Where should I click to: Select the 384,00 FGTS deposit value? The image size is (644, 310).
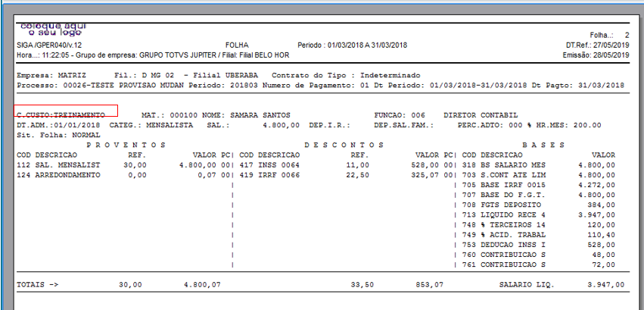(x=601, y=205)
